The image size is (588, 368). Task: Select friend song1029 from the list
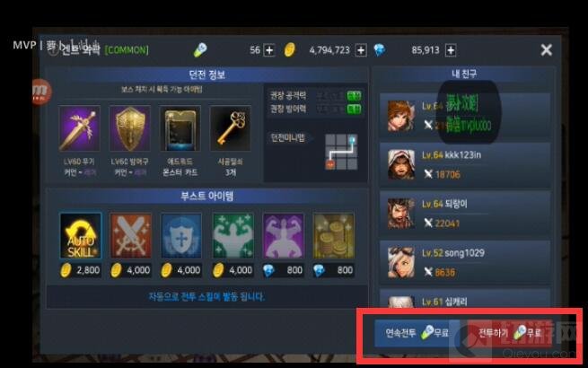(465, 263)
